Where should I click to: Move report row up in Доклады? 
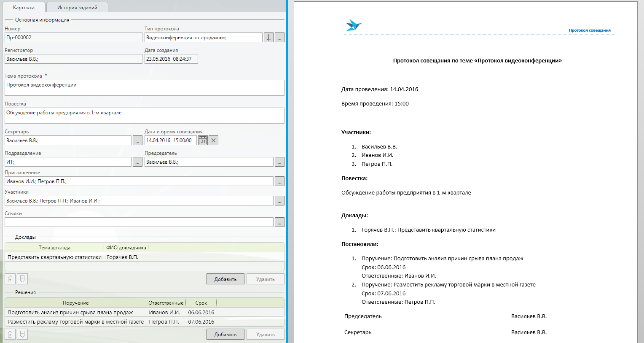tap(10, 279)
